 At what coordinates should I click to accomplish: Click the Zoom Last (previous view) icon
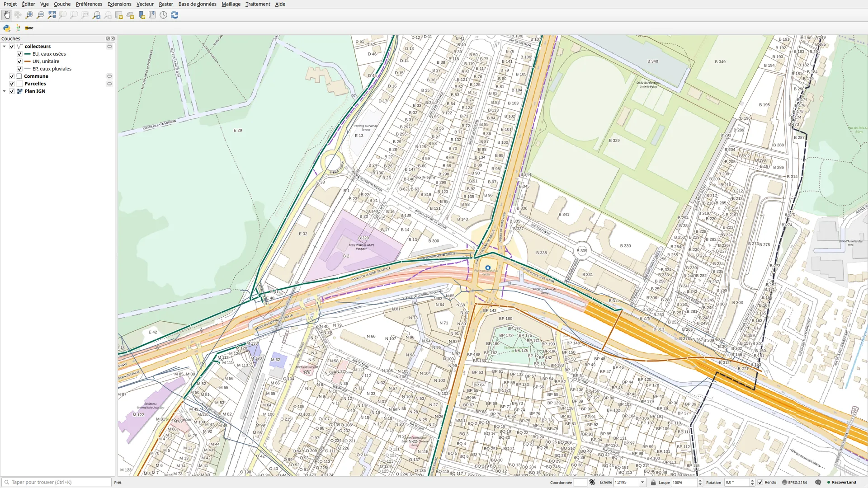(96, 15)
